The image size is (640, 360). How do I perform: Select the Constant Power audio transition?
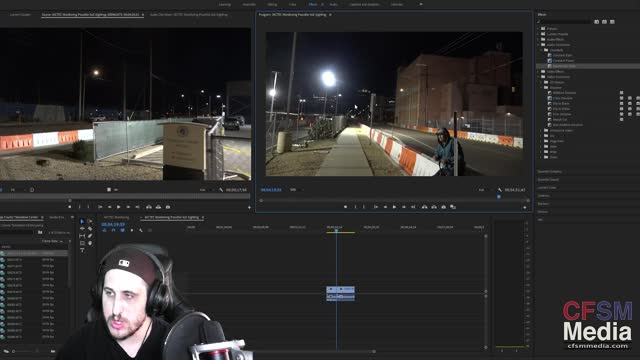(x=564, y=60)
